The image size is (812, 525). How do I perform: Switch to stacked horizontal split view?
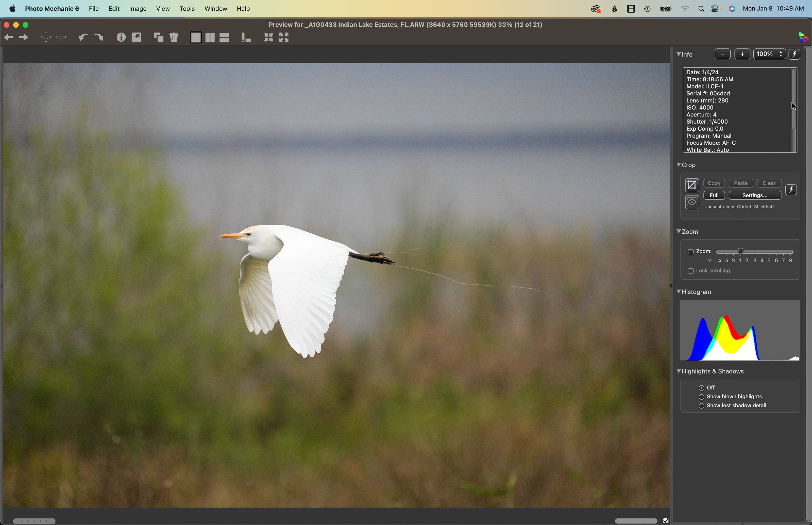[224, 38]
